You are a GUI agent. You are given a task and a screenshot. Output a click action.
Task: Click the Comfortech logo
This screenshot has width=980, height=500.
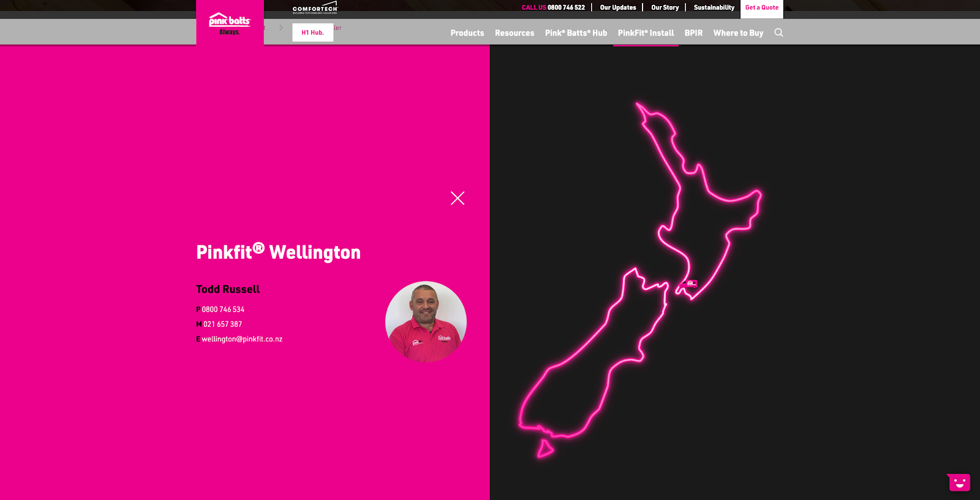coord(315,7)
